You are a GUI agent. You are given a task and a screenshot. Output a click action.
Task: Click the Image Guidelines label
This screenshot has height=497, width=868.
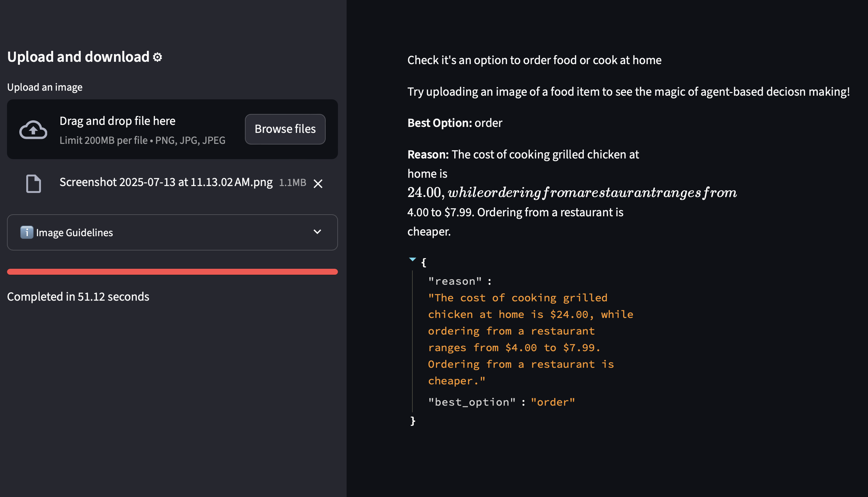[74, 233]
